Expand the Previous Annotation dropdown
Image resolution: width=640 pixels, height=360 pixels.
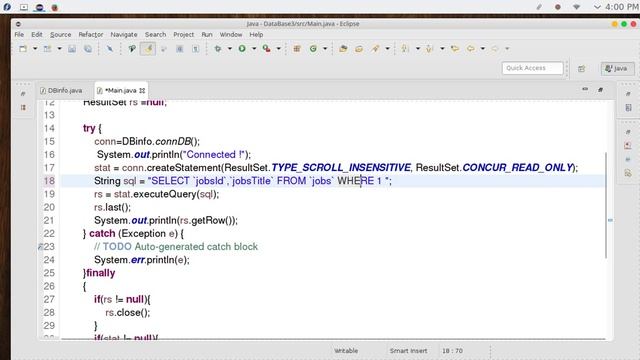coord(442,49)
